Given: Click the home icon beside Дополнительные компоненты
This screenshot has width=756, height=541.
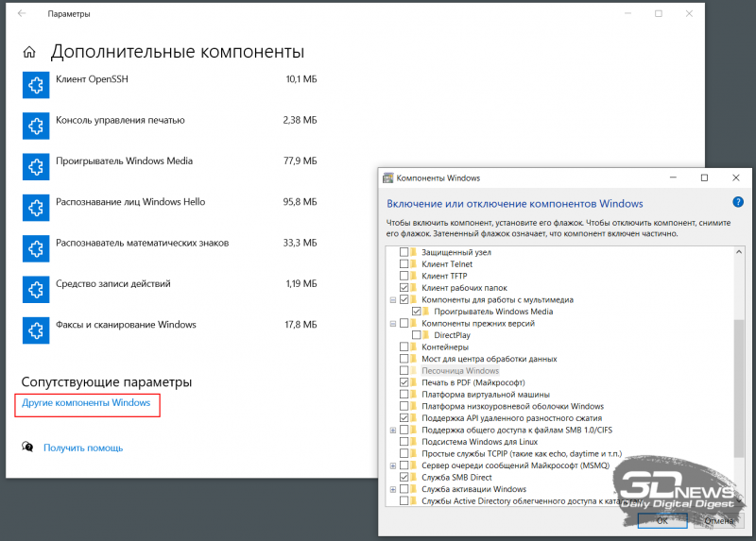Looking at the screenshot, I should click(29, 52).
